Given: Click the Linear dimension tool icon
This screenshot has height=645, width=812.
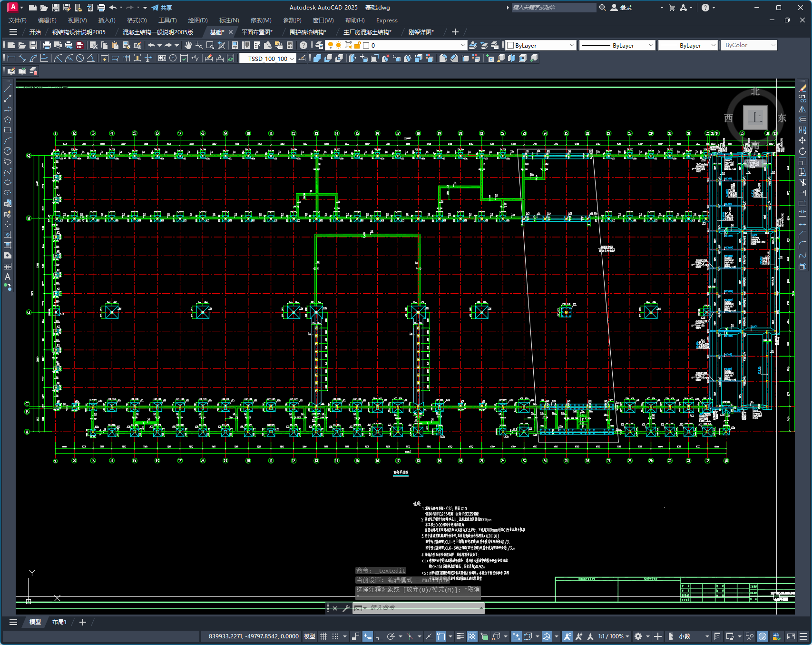Looking at the screenshot, I should point(11,58).
